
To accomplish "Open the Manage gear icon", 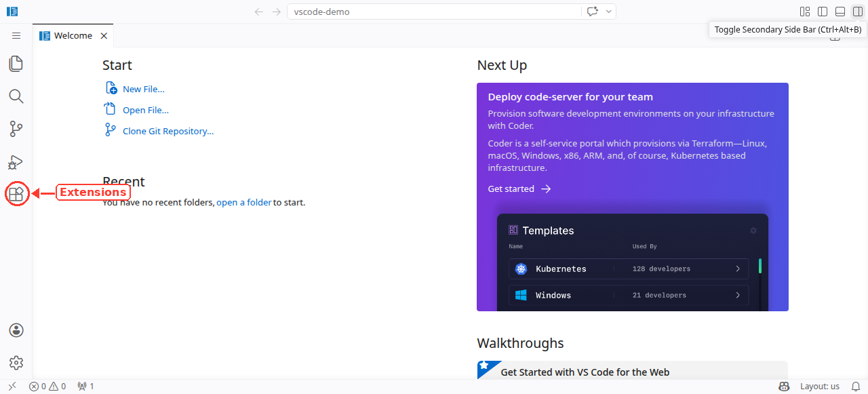I will (16, 363).
